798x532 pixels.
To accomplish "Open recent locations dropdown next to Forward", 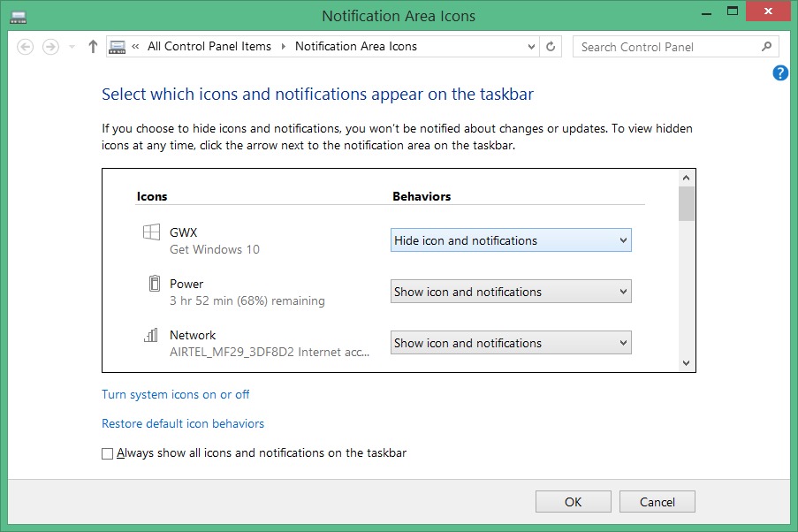I will [72, 47].
